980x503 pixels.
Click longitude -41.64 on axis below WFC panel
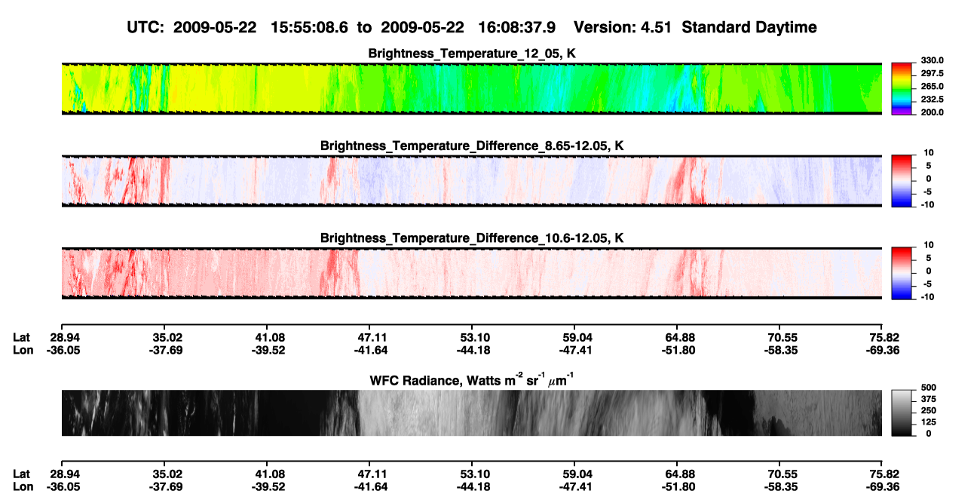coord(370,486)
